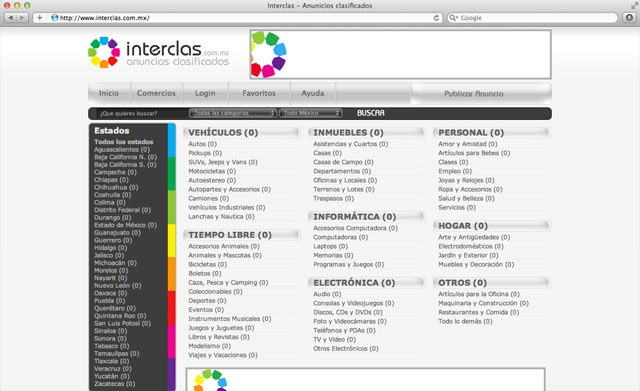Open the Inicio menu tab
Image resolution: width=640 pixels, height=391 pixels.
[x=109, y=93]
